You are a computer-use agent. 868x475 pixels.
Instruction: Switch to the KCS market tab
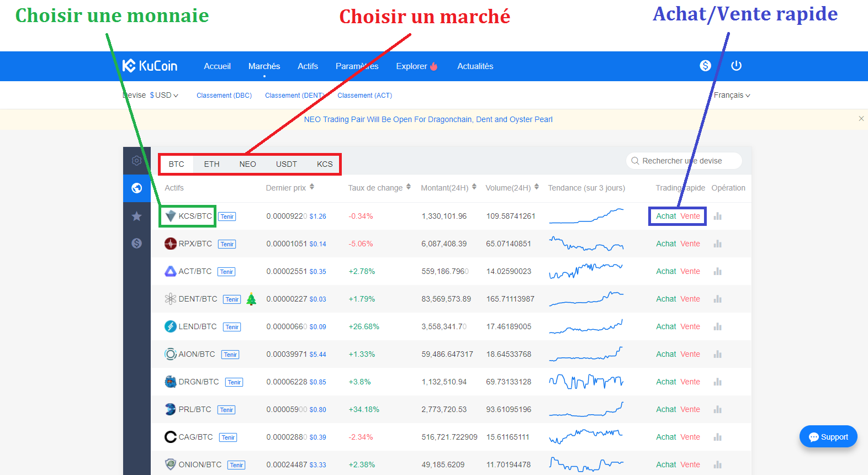pyautogui.click(x=325, y=164)
